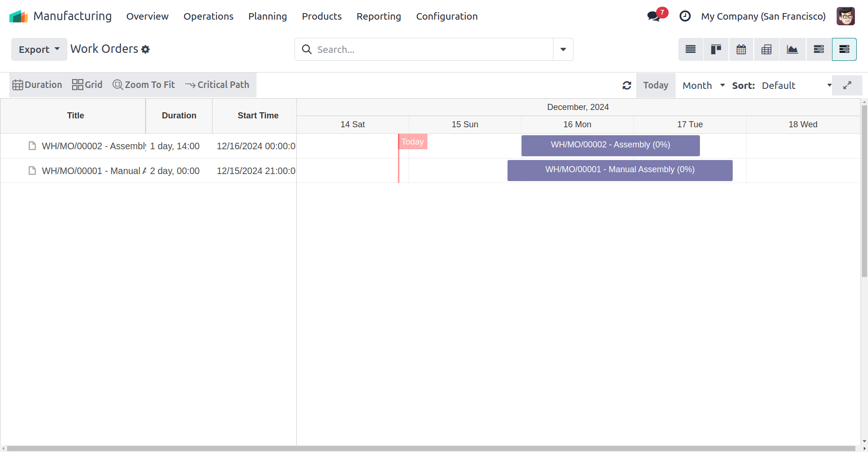Open the search options dropdown arrow
This screenshot has height=452, width=868.
[563, 50]
